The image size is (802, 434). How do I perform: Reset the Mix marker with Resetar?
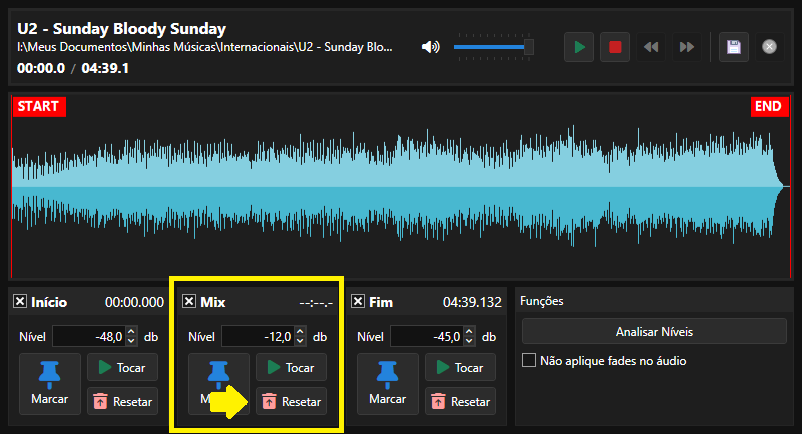[x=291, y=401]
